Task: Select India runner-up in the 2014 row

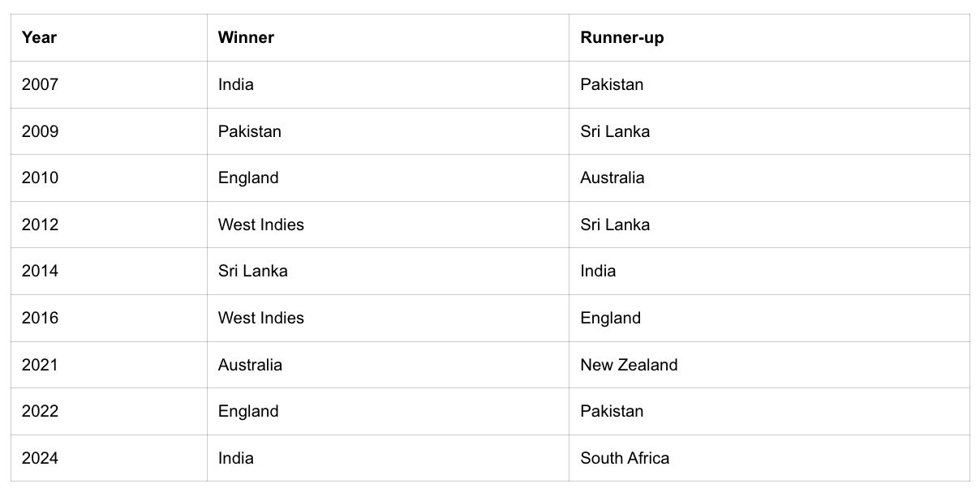Action: 598,271
